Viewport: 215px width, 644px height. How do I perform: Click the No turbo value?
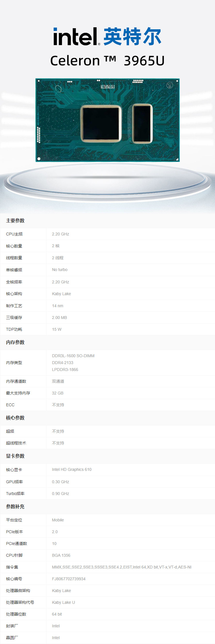[60, 270]
